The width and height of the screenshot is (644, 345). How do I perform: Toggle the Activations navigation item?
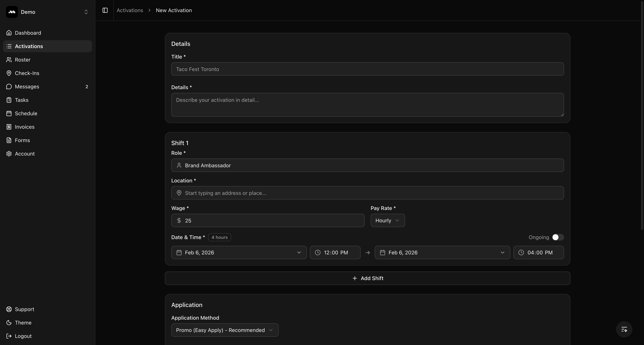point(29,46)
